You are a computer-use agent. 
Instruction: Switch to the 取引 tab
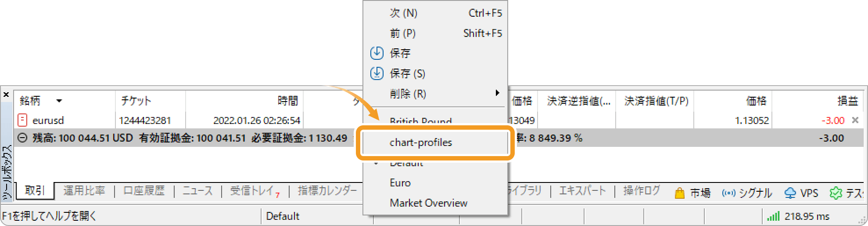pyautogui.click(x=35, y=191)
